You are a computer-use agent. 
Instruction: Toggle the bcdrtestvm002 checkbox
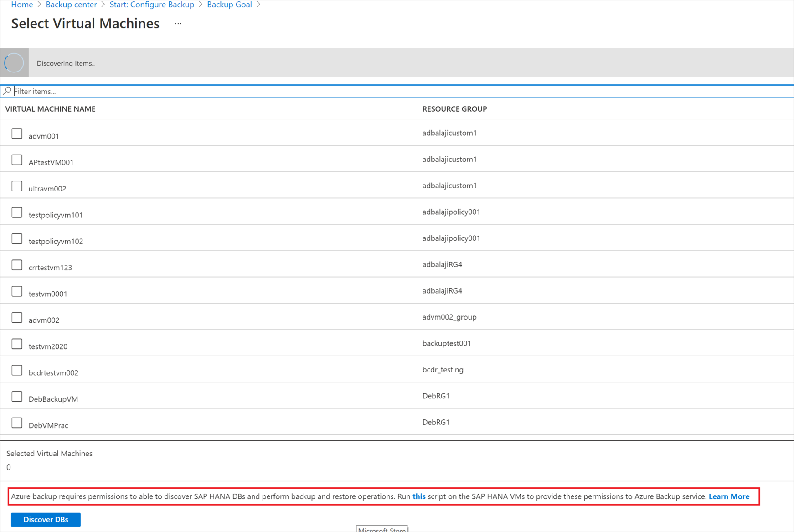click(x=17, y=370)
